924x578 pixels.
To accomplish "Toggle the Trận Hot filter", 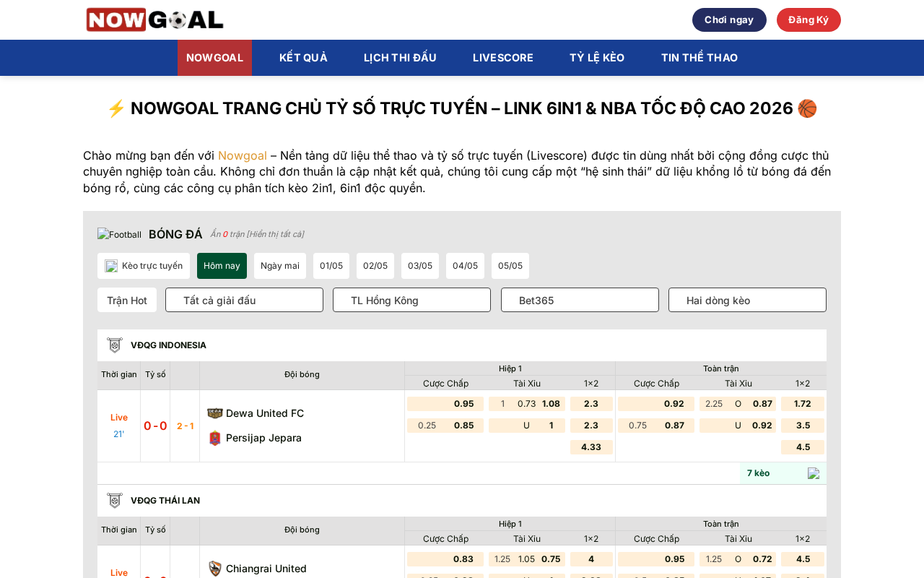I will point(127,300).
